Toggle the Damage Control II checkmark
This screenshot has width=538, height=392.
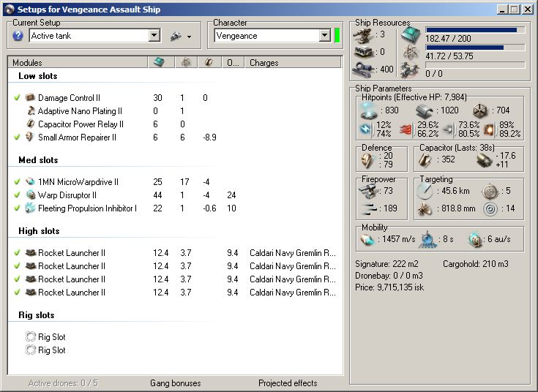[17, 98]
